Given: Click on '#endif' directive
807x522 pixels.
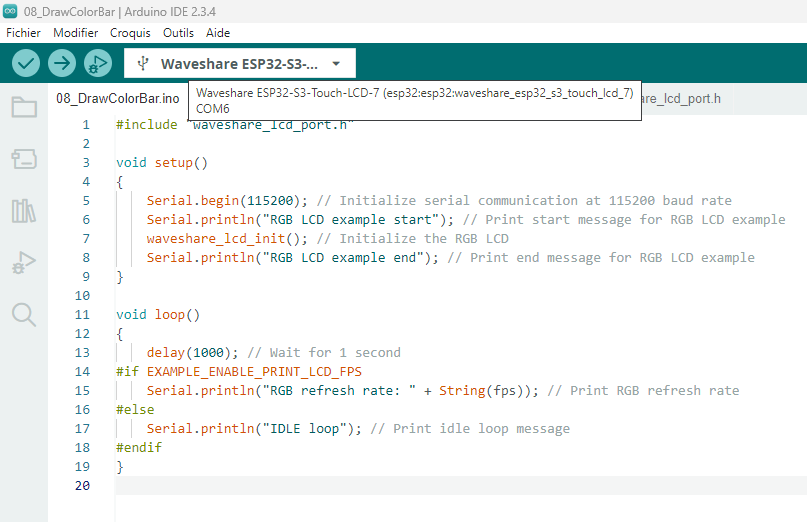Looking at the screenshot, I should (139, 448).
